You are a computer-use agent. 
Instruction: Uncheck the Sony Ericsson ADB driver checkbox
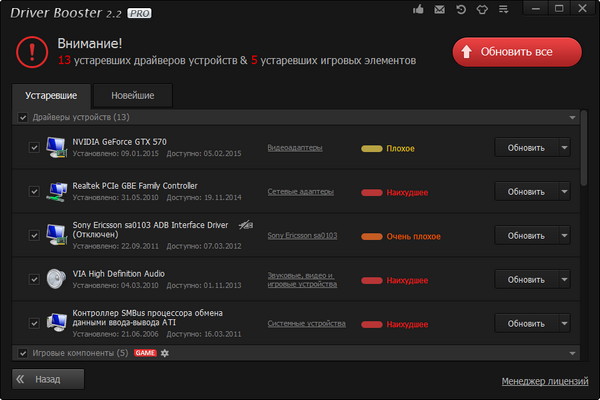34,235
